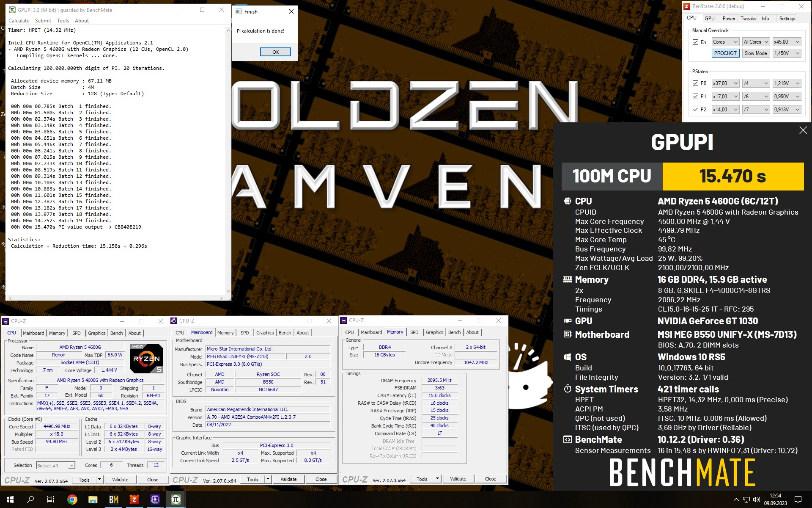This screenshot has height=508, width=812.
Task: Open the Calculate menu in GPUPI
Action: click(x=19, y=21)
